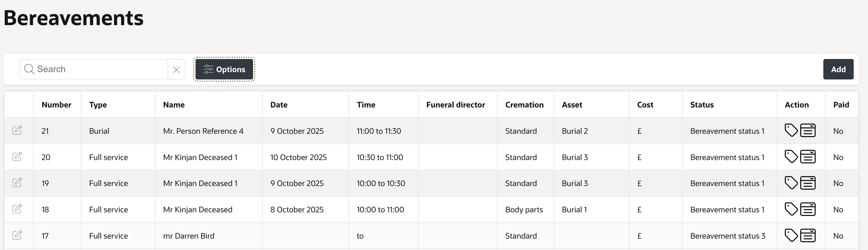Select the Mr. Person Reference 4 name cell
This screenshot has width=868, height=250.
point(203,131)
